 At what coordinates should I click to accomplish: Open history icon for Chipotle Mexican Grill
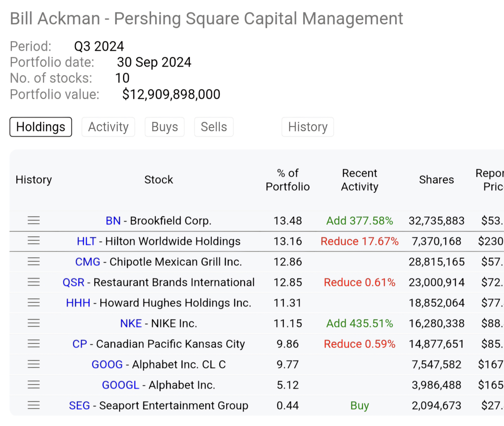pos(34,261)
